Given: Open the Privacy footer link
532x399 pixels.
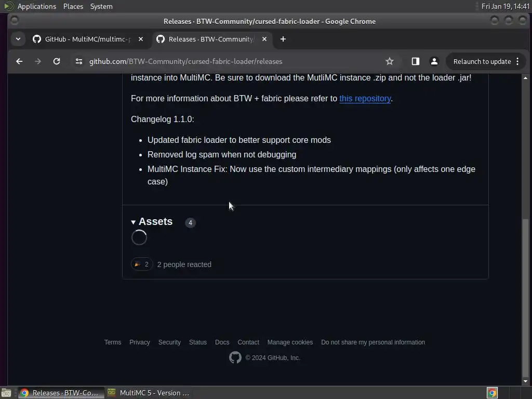Looking at the screenshot, I should pyautogui.click(x=139, y=342).
